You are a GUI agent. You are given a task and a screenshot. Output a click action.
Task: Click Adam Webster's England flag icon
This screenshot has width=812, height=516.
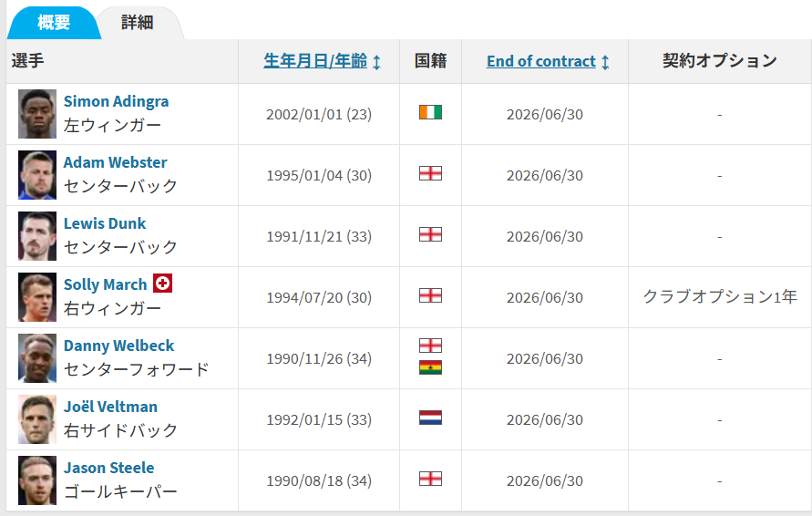430,173
